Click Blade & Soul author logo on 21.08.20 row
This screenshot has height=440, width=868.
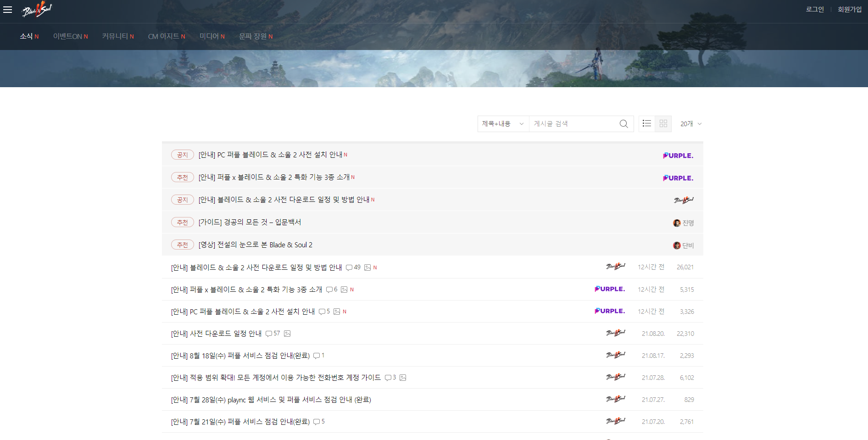pyautogui.click(x=615, y=333)
